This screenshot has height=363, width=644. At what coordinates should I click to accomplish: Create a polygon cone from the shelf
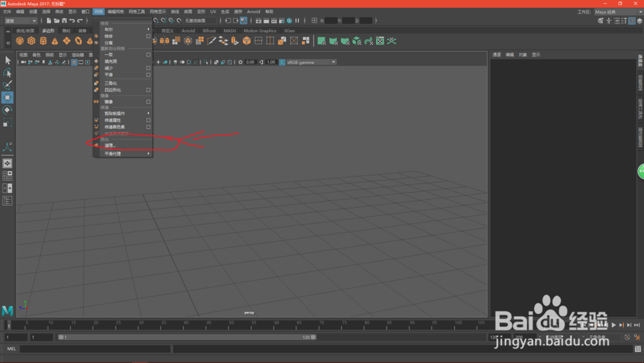55,41
